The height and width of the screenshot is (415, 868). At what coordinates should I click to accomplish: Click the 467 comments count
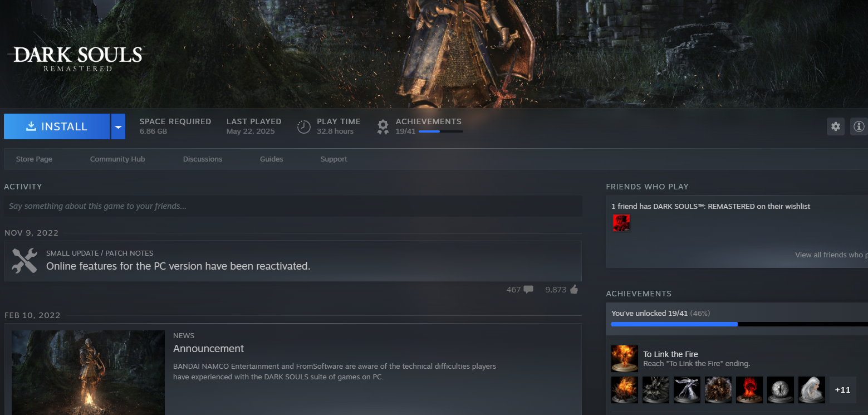pos(513,290)
